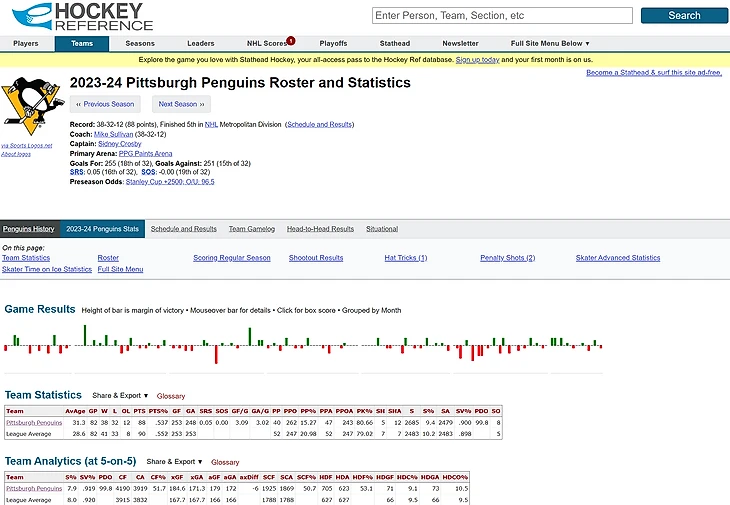Click the SRS glossary link

[76, 172]
